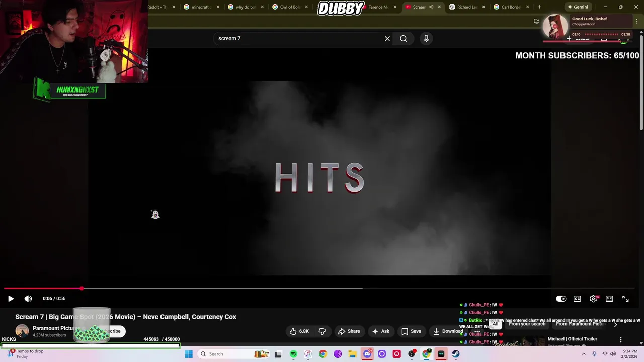Open OBS Studio from the taskbar
644x362 pixels.
pyautogui.click(x=412, y=354)
